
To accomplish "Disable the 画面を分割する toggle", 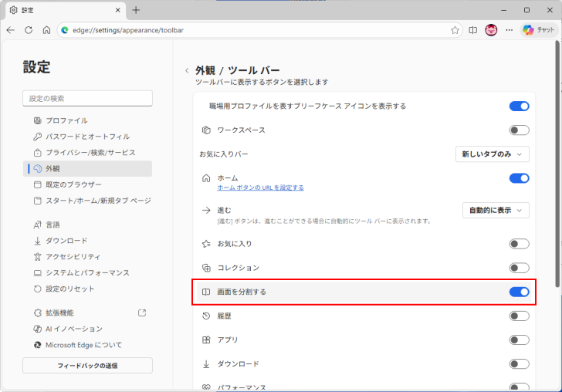I will point(519,292).
